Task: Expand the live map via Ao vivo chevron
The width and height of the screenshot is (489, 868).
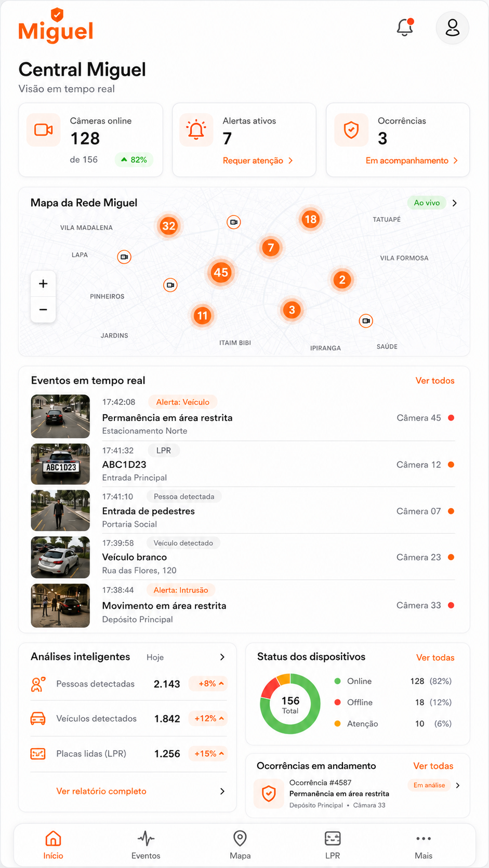Action: (455, 203)
